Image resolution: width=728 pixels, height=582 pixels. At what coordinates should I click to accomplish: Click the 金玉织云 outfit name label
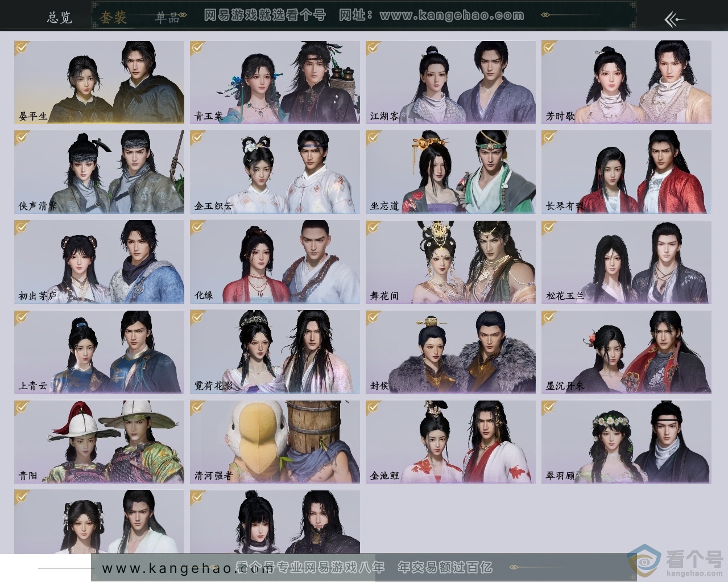[213, 206]
